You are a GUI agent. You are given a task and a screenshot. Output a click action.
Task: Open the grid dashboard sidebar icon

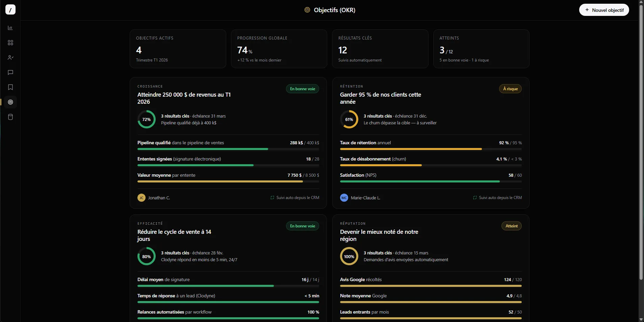point(10,43)
